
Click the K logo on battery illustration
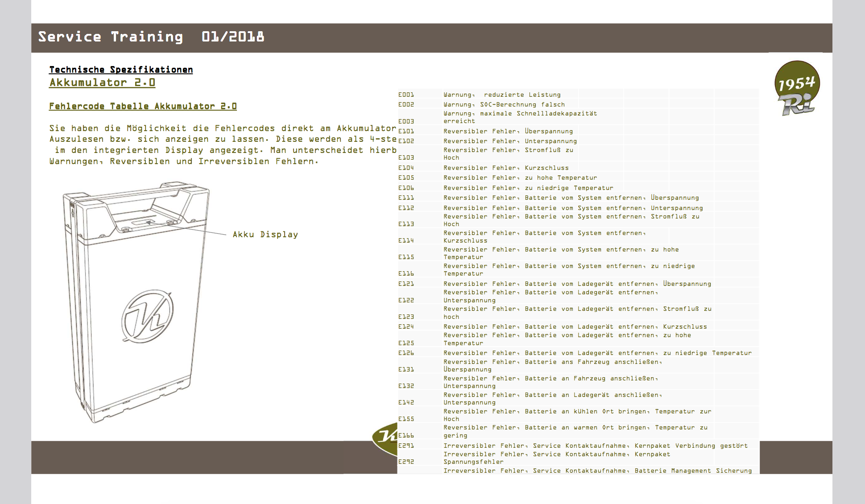tap(148, 316)
